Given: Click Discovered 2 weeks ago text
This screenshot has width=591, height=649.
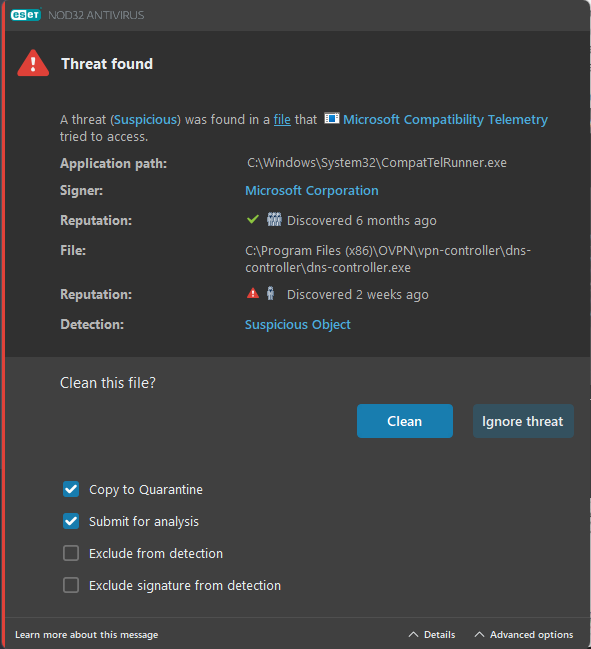Looking at the screenshot, I should [358, 294].
